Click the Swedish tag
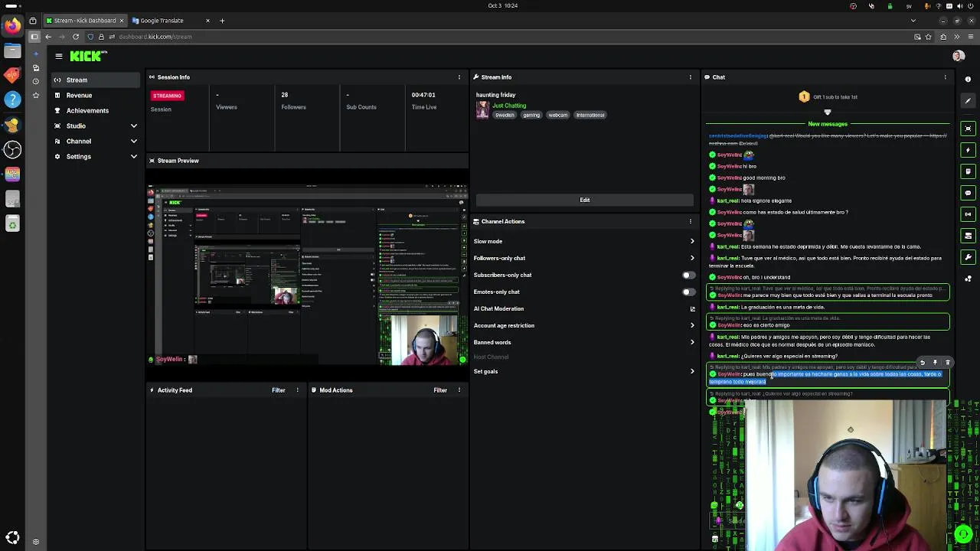Viewport: 980px width, 551px height. [505, 115]
